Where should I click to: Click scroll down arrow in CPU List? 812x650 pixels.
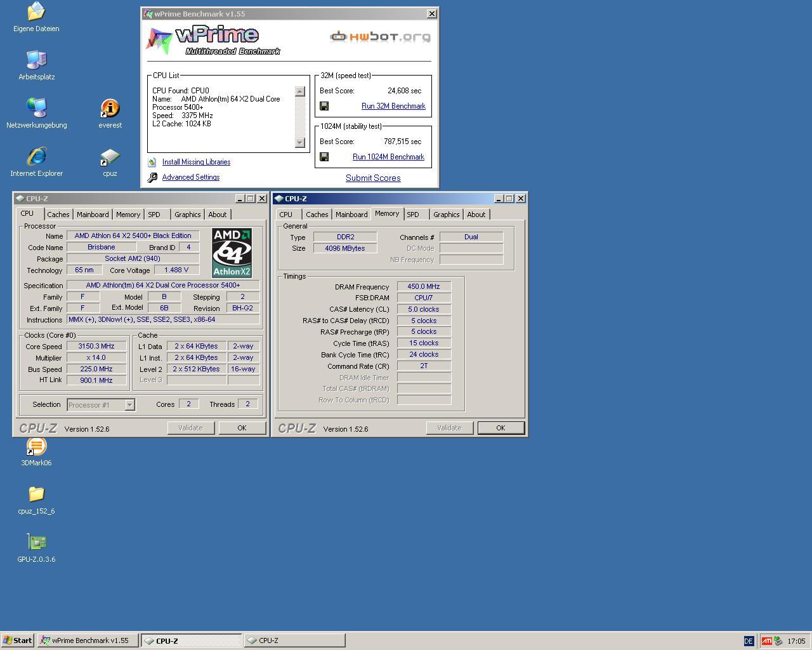[300, 143]
